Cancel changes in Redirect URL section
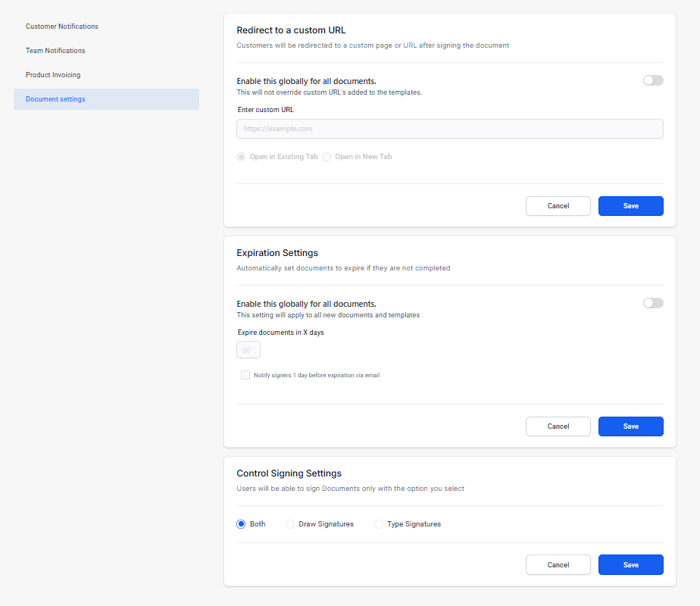This screenshot has height=606, width=700. (558, 206)
